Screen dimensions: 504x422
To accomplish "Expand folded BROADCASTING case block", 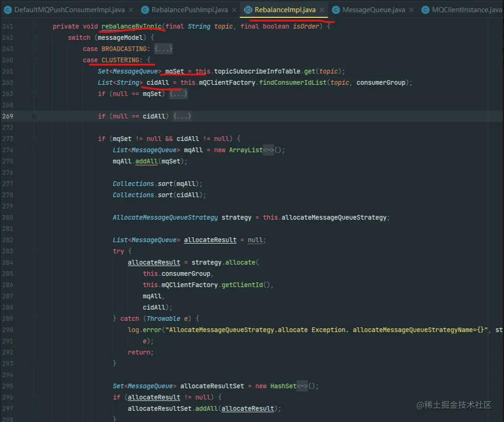I will (x=163, y=49).
